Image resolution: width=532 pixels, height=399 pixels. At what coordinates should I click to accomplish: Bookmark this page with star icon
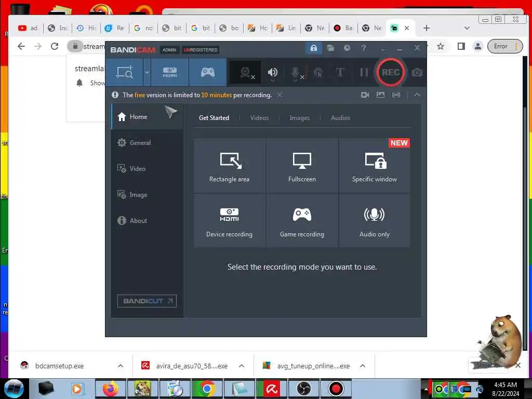tap(441, 46)
